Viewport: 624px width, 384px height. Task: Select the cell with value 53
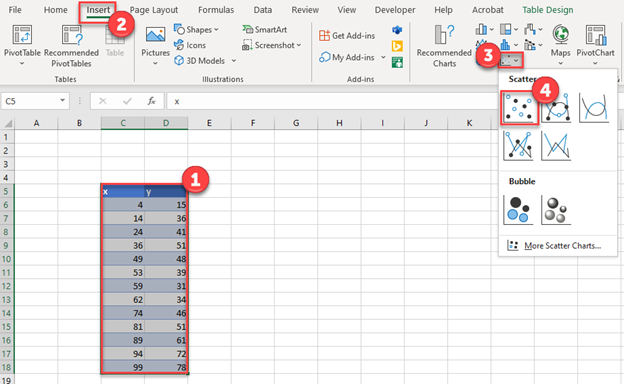(x=123, y=272)
